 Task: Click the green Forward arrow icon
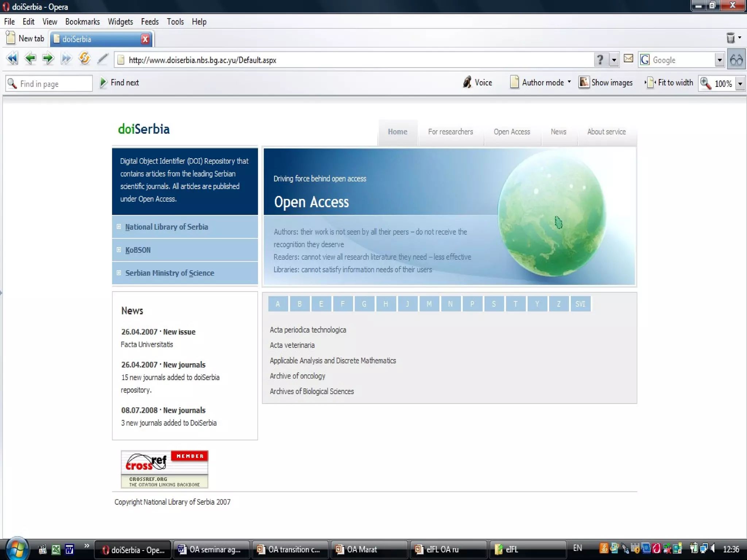click(48, 58)
